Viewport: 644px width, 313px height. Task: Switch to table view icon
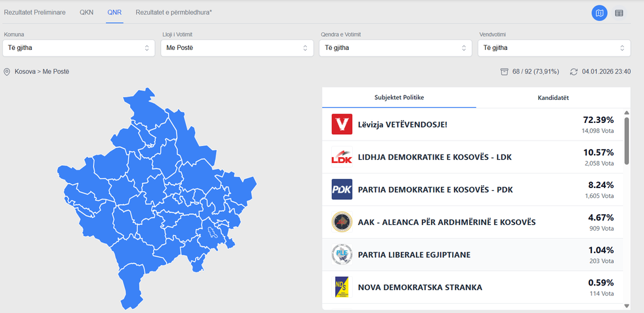619,13
